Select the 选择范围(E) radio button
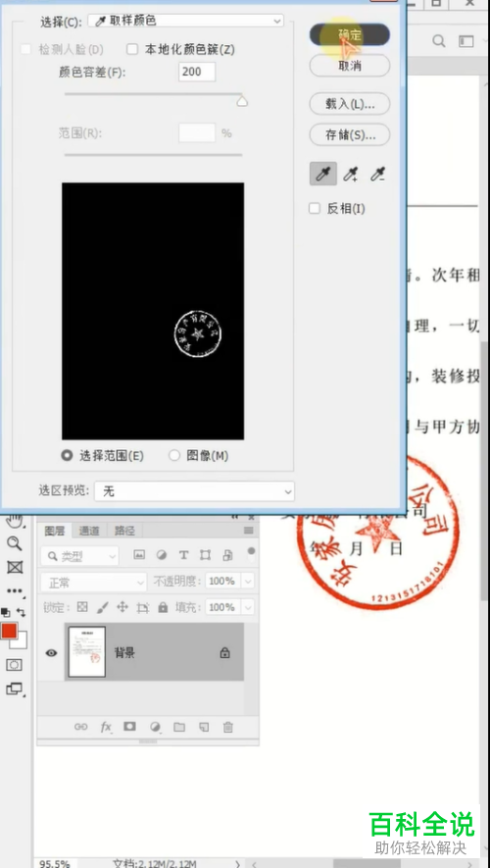490x868 pixels. click(68, 456)
